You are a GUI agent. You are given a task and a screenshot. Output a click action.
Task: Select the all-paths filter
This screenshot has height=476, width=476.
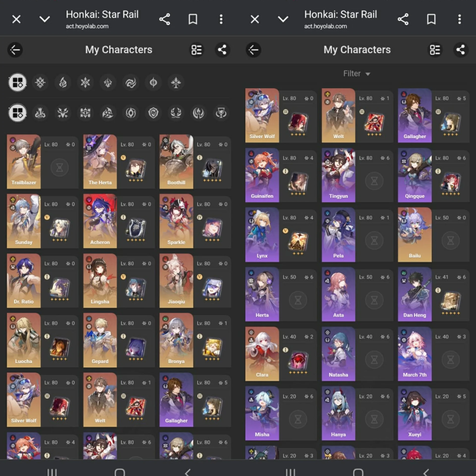(17, 113)
